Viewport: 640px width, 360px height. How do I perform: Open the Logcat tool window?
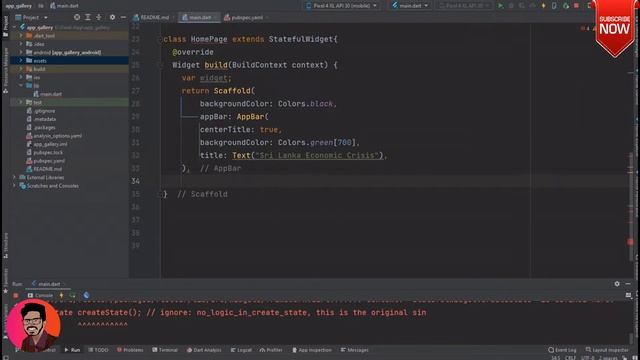pos(241,350)
